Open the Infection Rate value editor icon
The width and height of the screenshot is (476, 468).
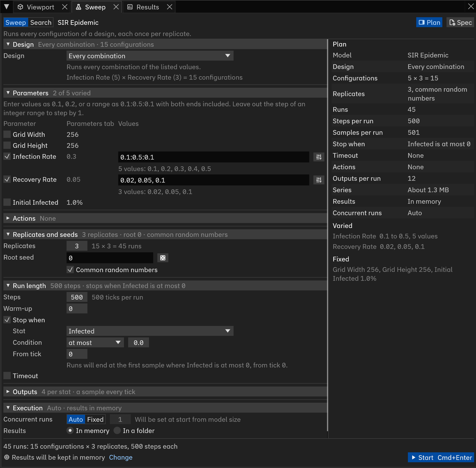point(319,157)
